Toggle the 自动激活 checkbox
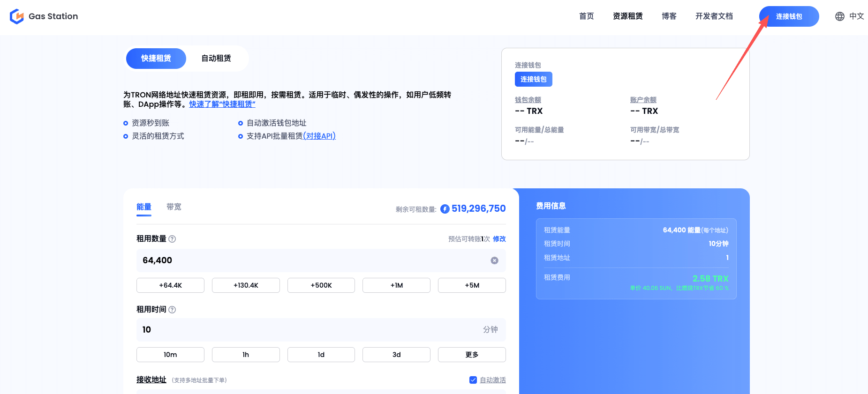This screenshot has height=394, width=868. [x=473, y=380]
